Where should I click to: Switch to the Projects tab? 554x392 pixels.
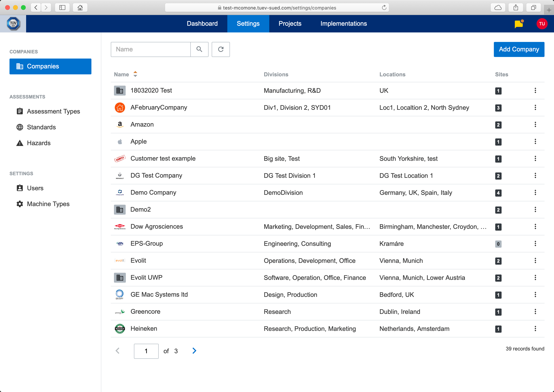pos(290,24)
